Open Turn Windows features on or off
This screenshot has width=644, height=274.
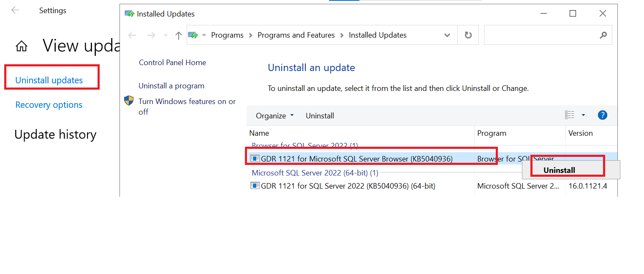[187, 107]
